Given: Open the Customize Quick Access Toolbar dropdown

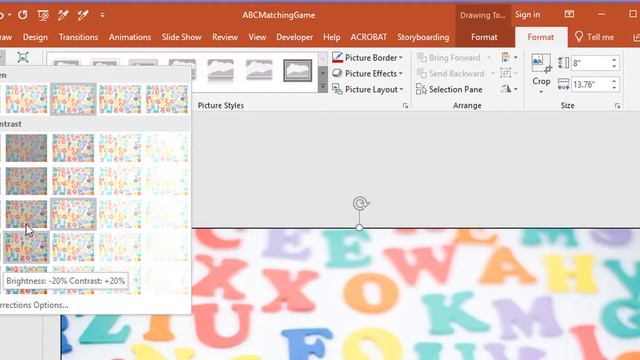Looking at the screenshot, I should (102, 16).
